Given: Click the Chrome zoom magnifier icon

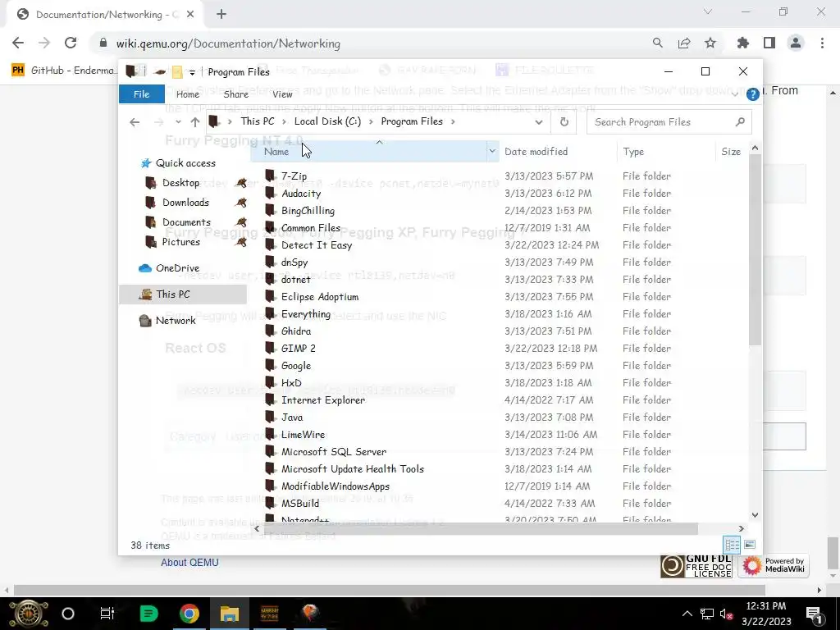Looking at the screenshot, I should pyautogui.click(x=657, y=43).
